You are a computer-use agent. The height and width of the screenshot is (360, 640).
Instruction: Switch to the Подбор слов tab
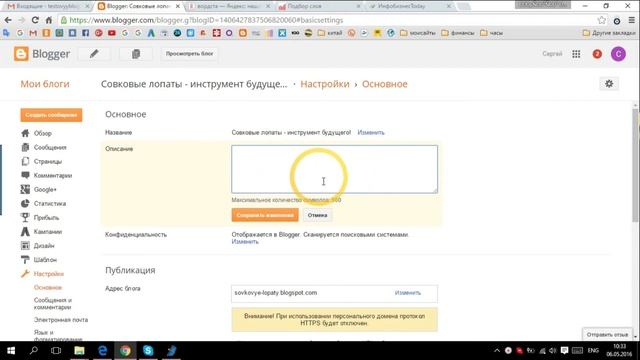[319, 6]
